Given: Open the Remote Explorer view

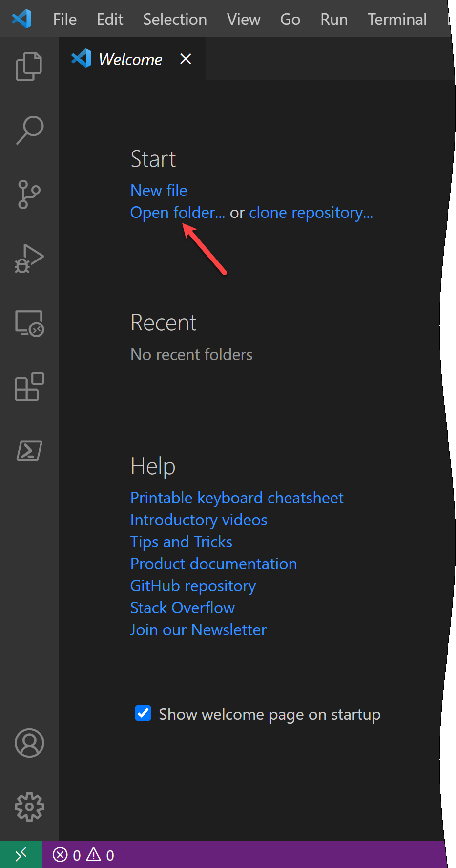Looking at the screenshot, I should 29,323.
